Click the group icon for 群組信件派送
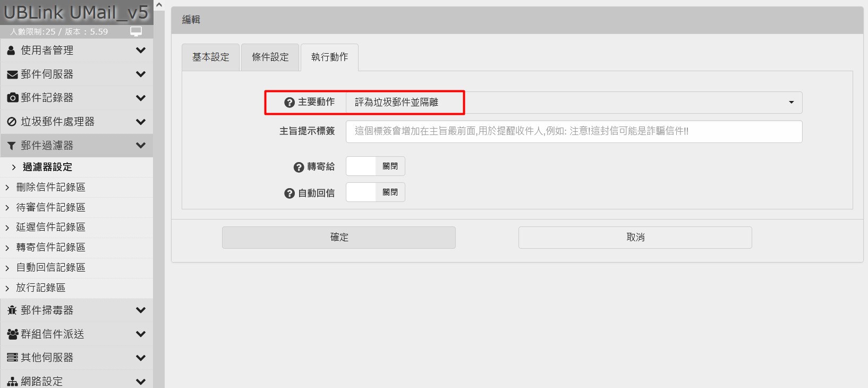Image resolution: width=868 pixels, height=388 pixels. coord(12,334)
